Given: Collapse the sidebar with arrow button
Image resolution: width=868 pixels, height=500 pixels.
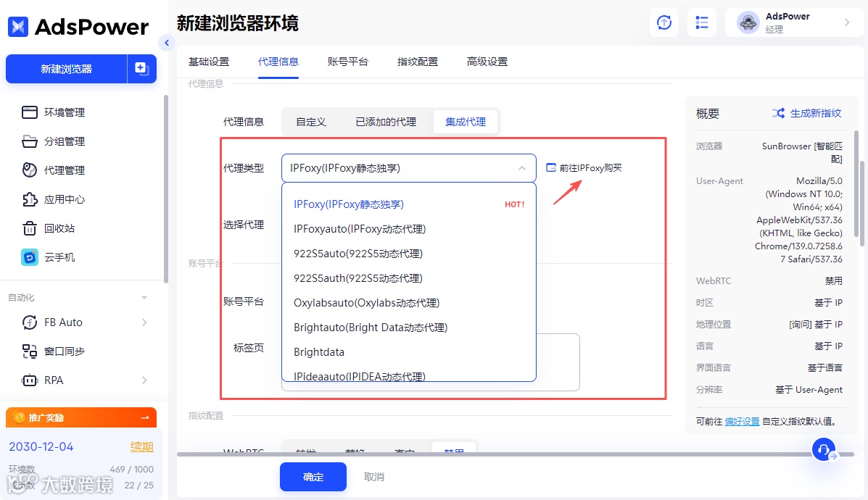Looking at the screenshot, I should (166, 43).
